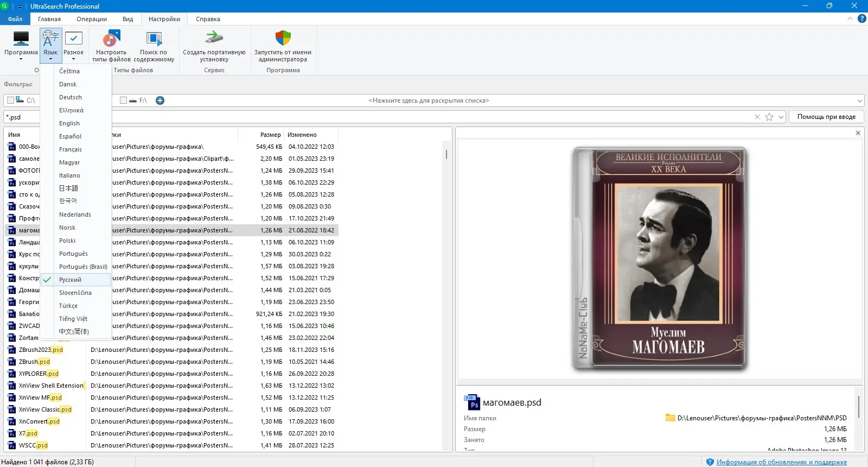This screenshot has height=467, width=868.
Task: Click PSD icon of ZBrush.psd
Action: 12,362
